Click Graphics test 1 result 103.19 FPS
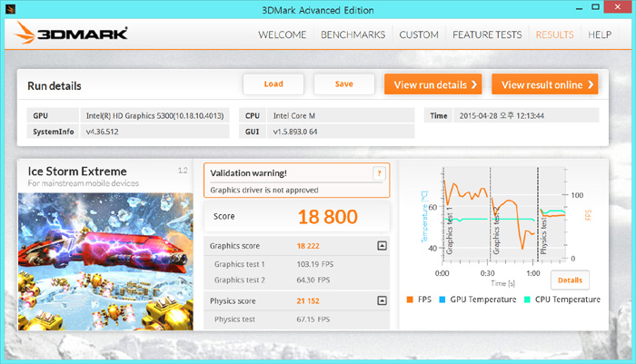 [314, 264]
